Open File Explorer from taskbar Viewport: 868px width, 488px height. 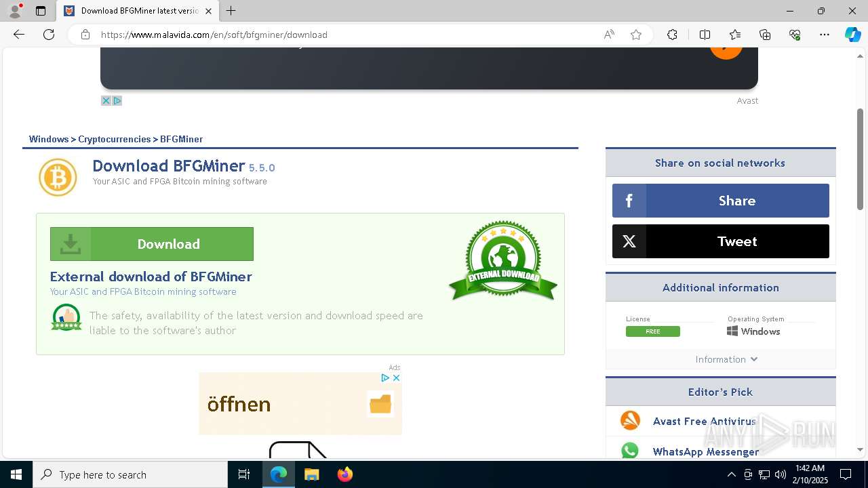point(312,474)
